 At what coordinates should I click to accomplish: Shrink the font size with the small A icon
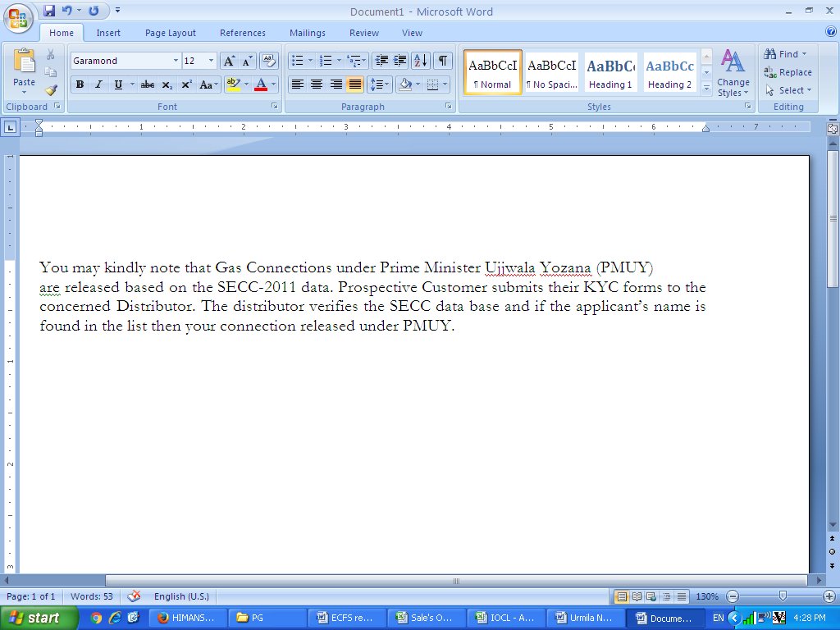[247, 61]
